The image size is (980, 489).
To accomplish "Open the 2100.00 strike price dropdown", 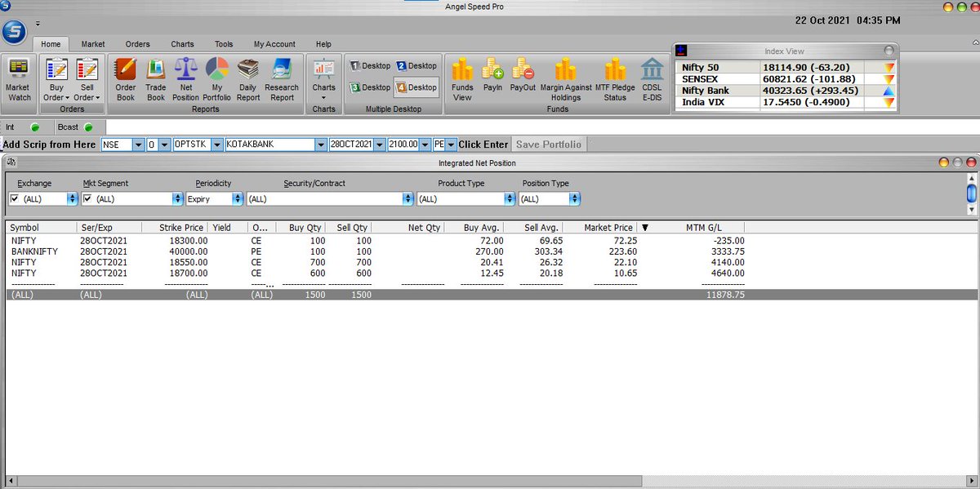I will point(424,144).
